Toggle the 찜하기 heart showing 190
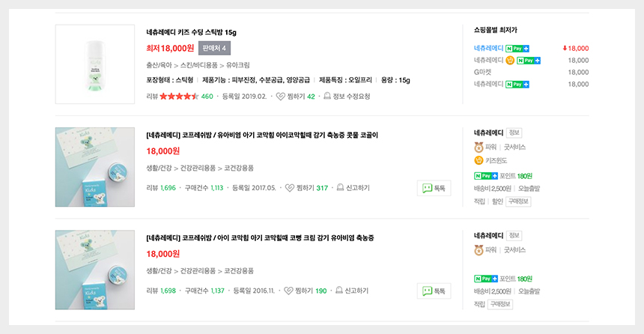Image resolution: width=644 pixels, height=334 pixels. coord(289,291)
